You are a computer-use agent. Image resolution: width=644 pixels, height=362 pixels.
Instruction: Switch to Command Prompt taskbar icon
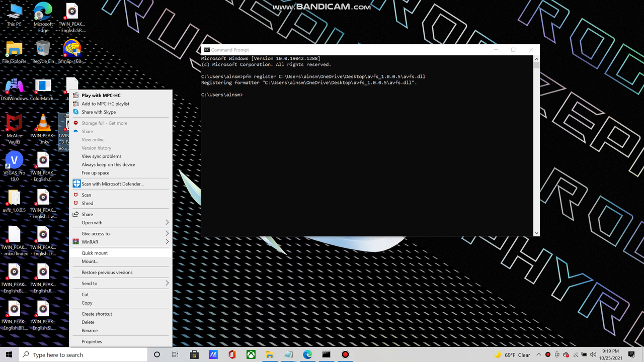pos(327,354)
